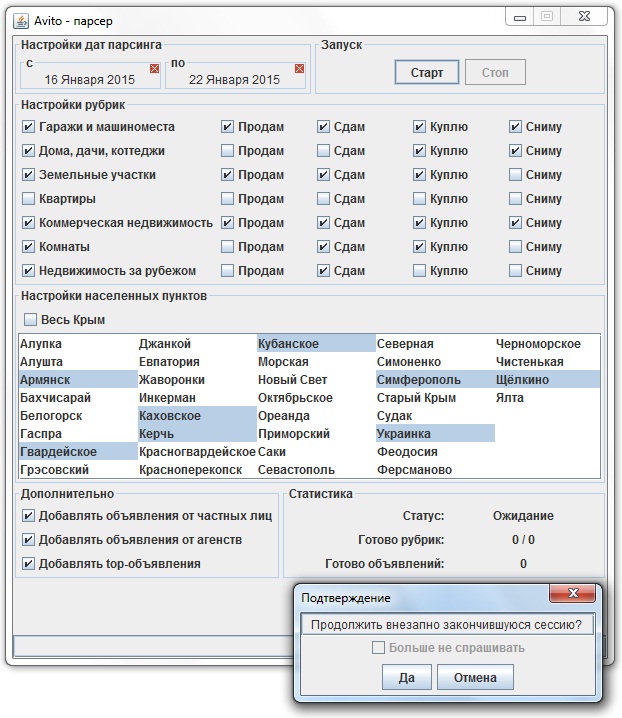This screenshot has height=718, width=622.
Task: Toggle Продам in the Гаражи row
Action: pyautogui.click(x=228, y=127)
